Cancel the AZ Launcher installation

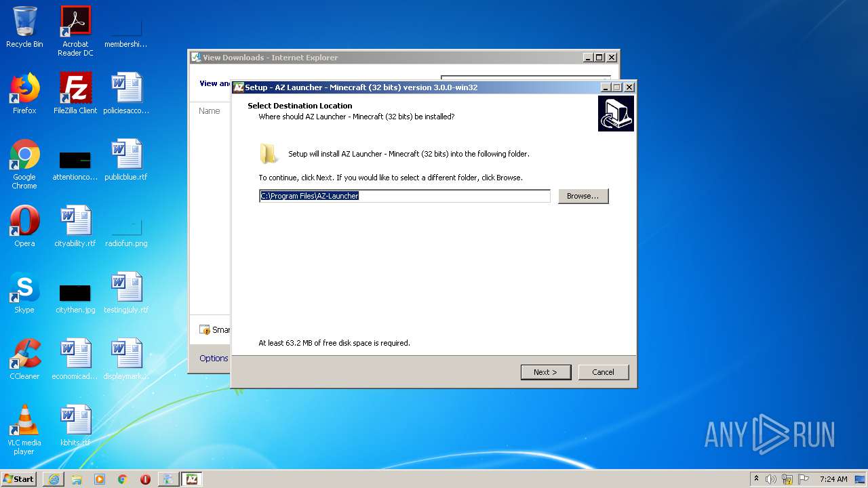pos(603,372)
